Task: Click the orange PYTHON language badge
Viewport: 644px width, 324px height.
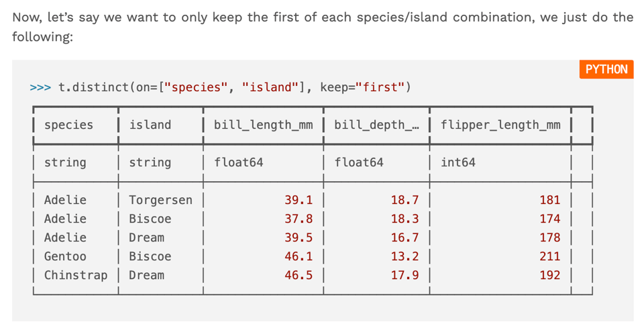Action: 606,69
